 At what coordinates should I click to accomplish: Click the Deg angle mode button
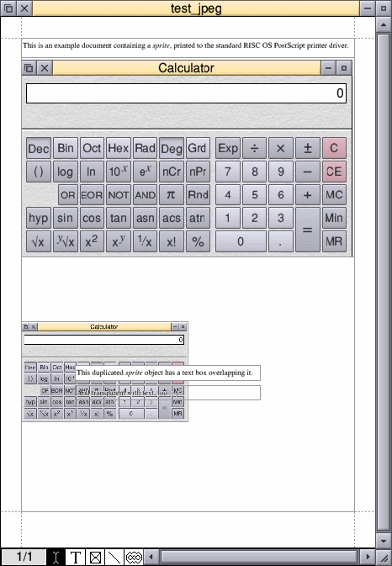pos(172,148)
